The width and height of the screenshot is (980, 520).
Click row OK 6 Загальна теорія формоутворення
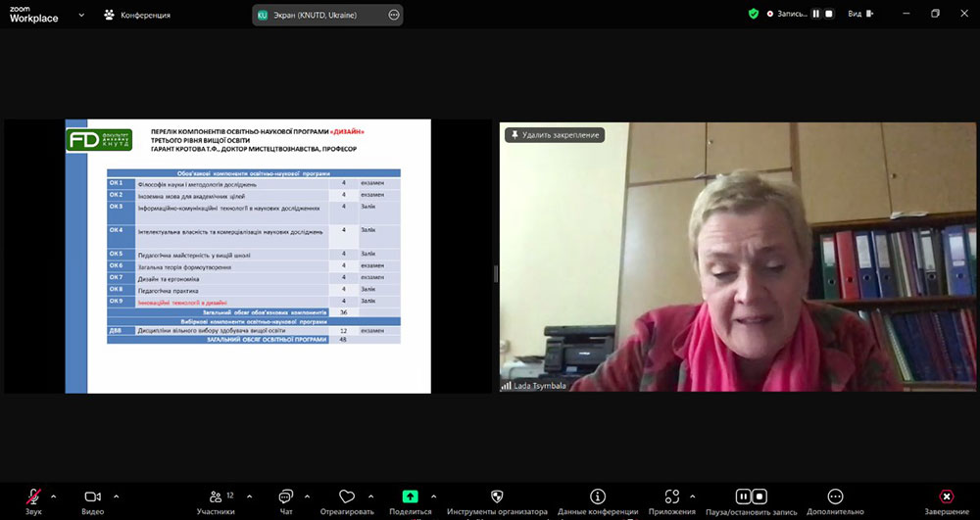point(254,266)
